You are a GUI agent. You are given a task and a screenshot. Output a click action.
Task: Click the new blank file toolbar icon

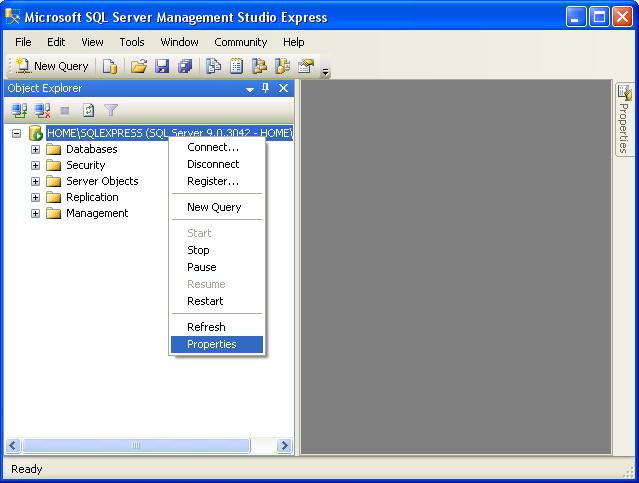click(x=110, y=66)
